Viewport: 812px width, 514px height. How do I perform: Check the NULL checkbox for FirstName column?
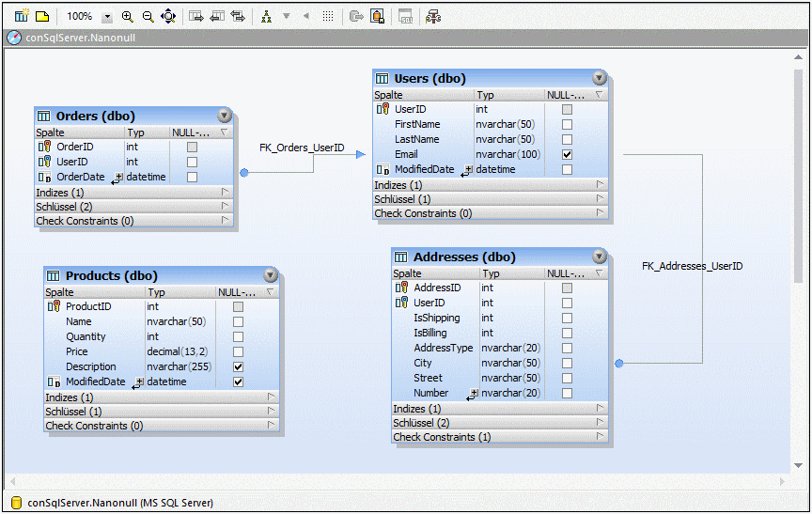click(567, 124)
